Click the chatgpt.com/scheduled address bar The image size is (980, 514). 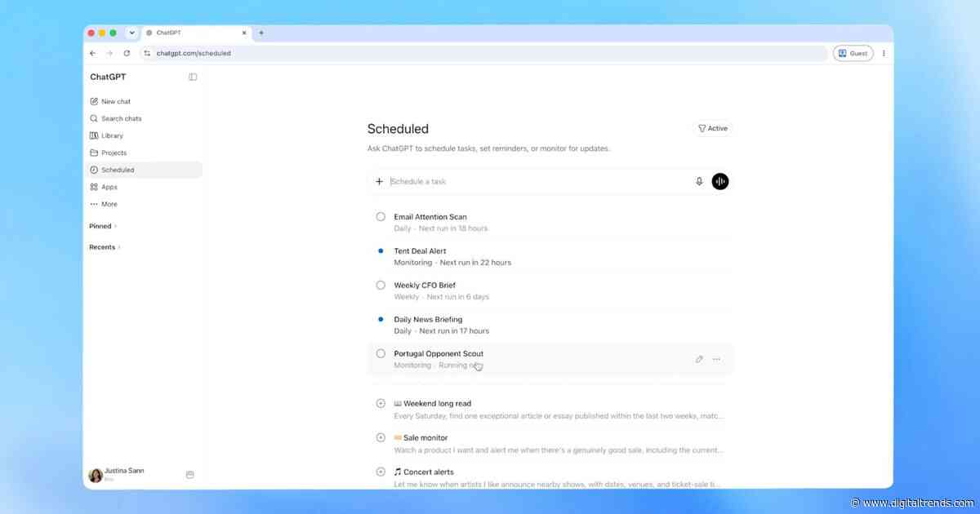click(x=482, y=53)
